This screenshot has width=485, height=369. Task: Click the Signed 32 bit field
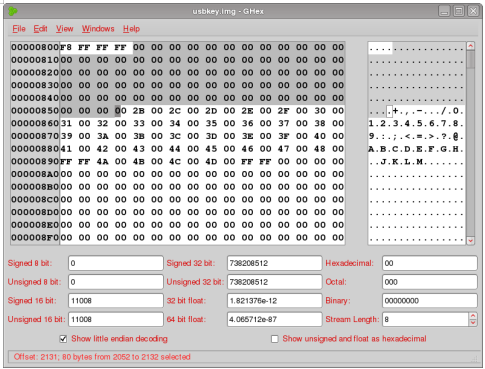click(275, 263)
